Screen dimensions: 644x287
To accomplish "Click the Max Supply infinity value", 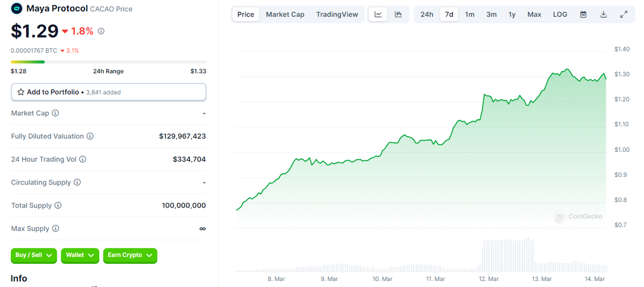I will tap(202, 229).
